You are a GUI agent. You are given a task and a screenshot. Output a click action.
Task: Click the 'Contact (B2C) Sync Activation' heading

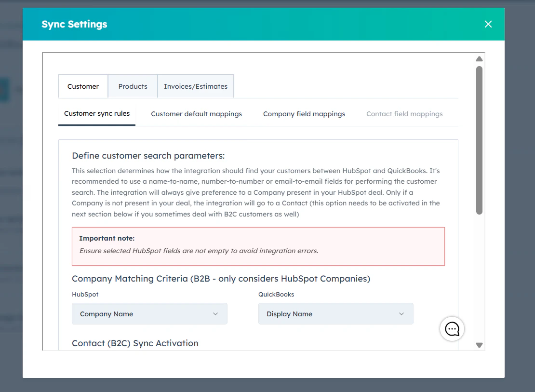(x=135, y=343)
